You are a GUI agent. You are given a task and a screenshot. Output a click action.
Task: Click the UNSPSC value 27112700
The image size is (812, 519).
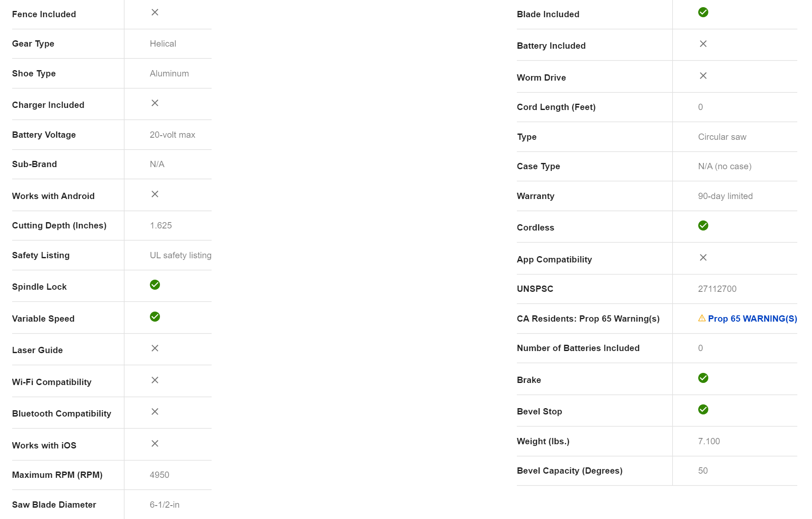coord(717,289)
